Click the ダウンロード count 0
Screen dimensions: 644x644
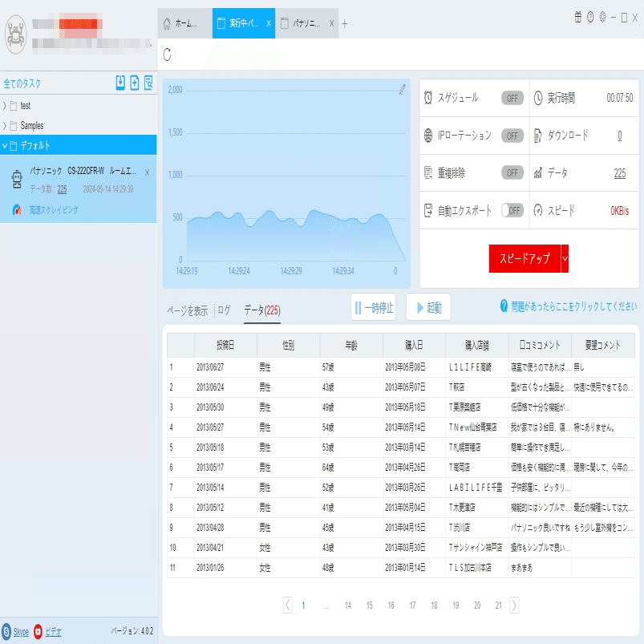(620, 136)
